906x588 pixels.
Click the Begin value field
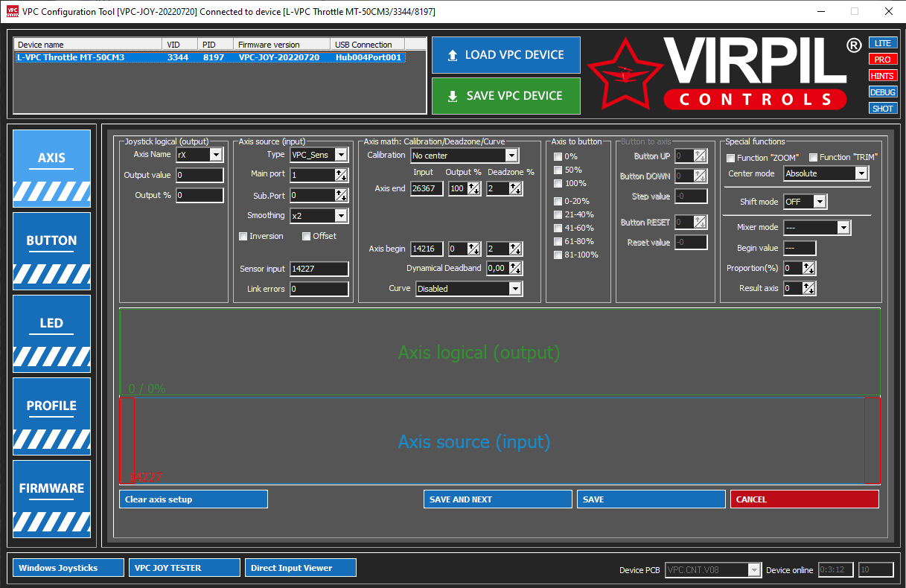tap(800, 249)
